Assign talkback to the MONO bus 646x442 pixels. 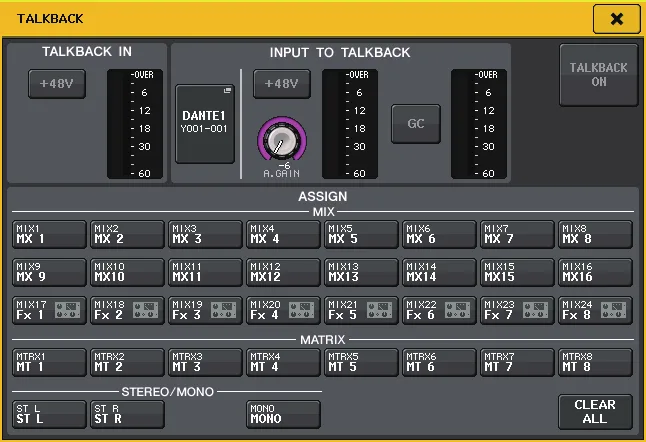point(283,414)
